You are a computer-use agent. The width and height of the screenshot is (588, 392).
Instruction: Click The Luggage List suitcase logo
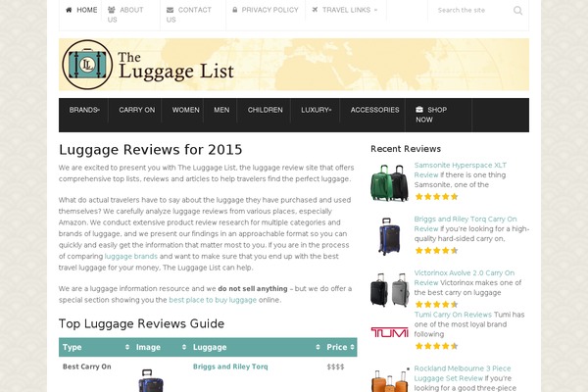(87, 65)
